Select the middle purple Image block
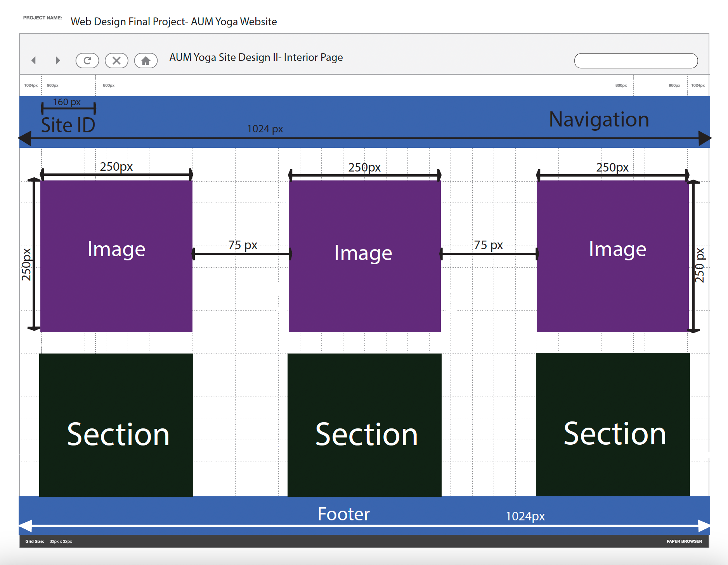Viewport: 728px width, 565px height. click(x=365, y=256)
